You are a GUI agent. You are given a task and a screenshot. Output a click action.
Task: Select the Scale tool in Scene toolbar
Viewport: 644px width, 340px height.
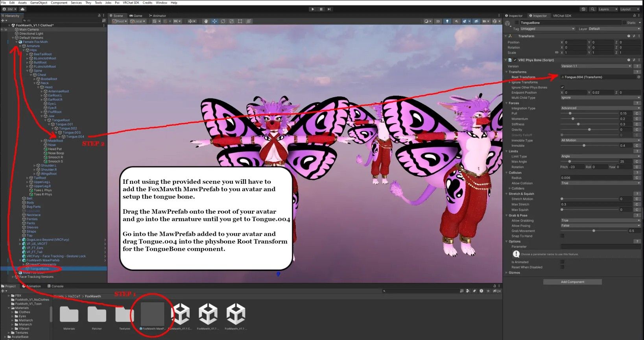[x=231, y=21]
